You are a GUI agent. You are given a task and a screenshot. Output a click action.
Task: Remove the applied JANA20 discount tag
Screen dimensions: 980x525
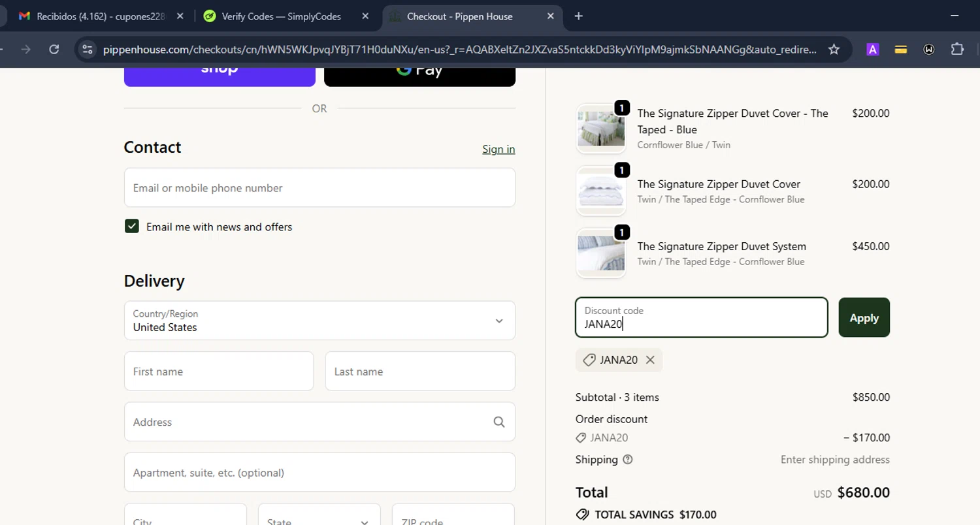(x=650, y=360)
